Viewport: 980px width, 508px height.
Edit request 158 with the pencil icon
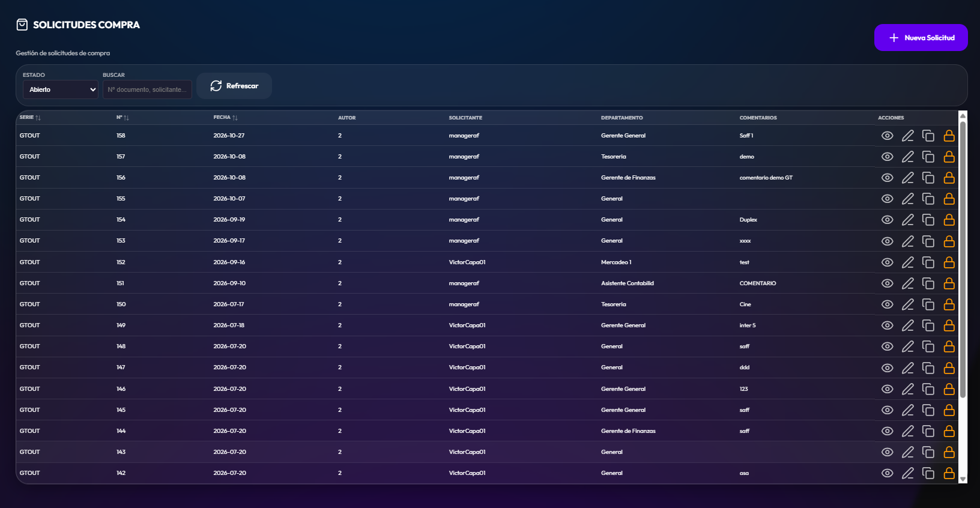[x=908, y=136]
